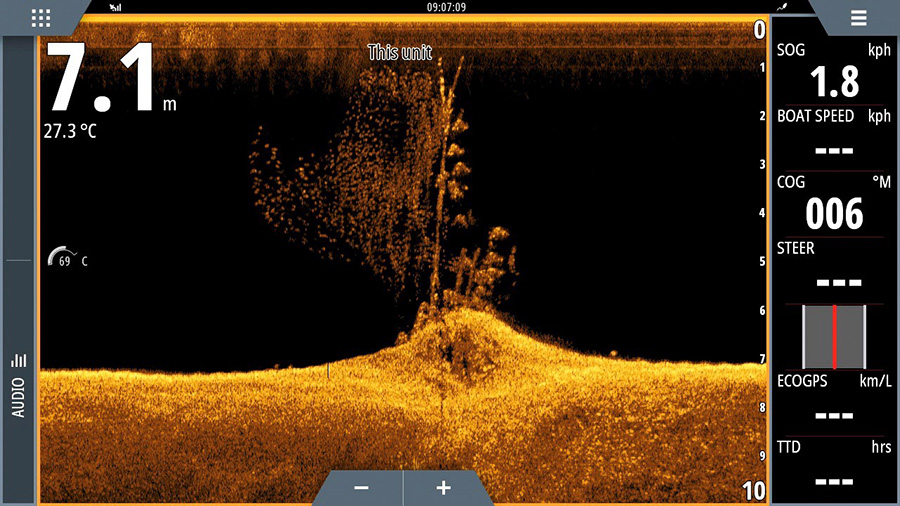900x506 pixels.
Task: Zoom out with the minus button
Action: pos(361,488)
